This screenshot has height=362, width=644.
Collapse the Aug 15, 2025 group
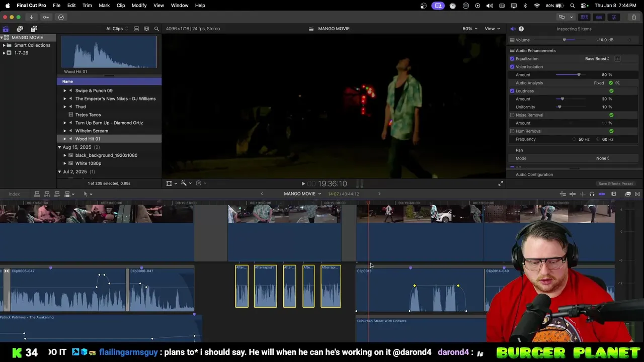click(x=59, y=147)
